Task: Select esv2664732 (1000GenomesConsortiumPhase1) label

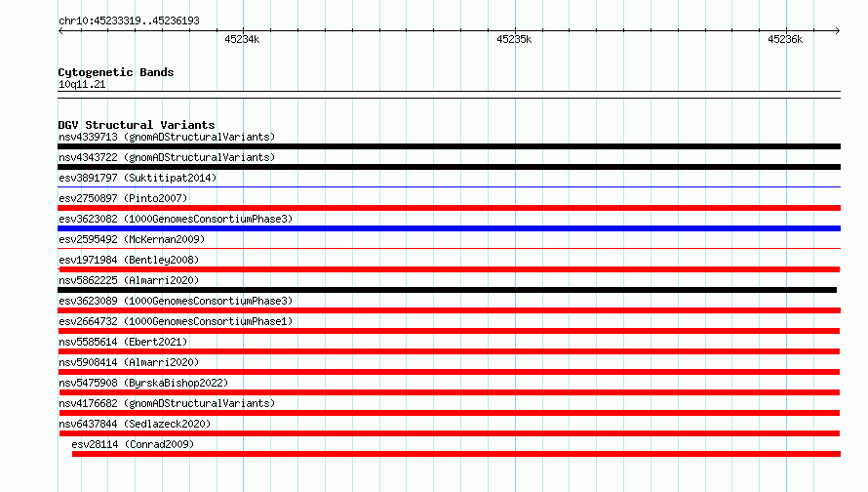Action: pyautogui.click(x=176, y=321)
